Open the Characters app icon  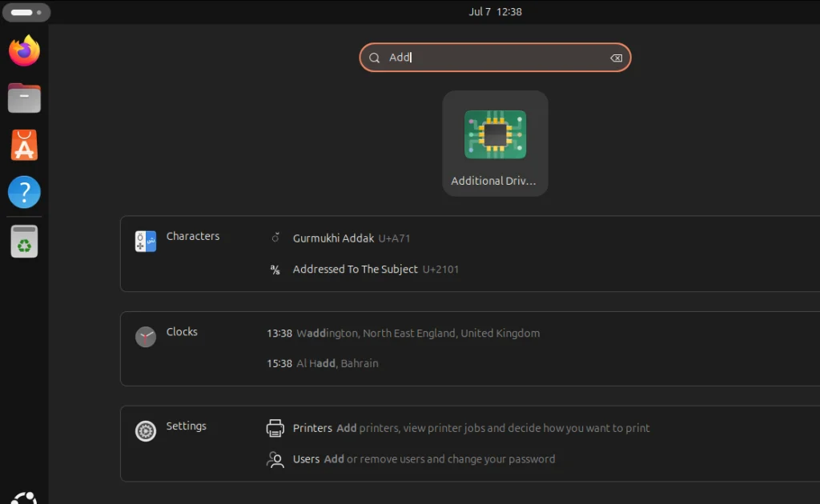(146, 241)
